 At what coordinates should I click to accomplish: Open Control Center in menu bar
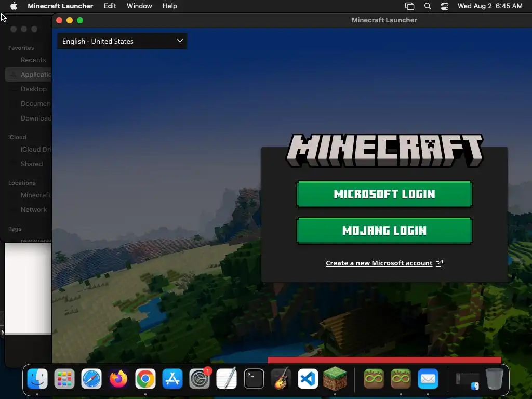(445, 6)
